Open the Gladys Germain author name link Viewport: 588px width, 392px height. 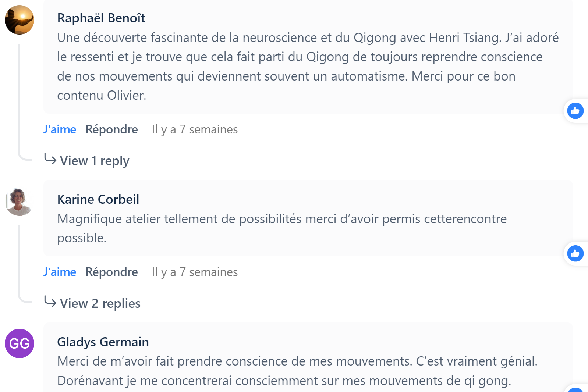pos(103,342)
